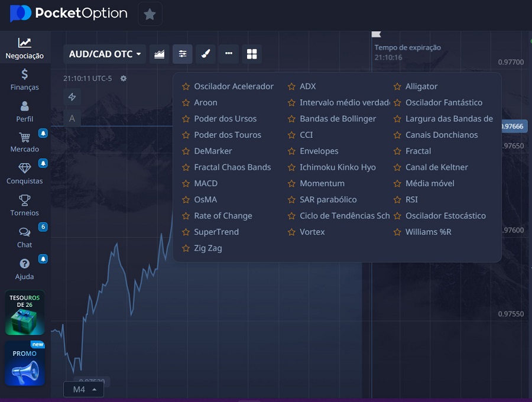The width and height of the screenshot is (532, 402).
Task: Click the indicators sliders icon in toolbar
Action: tap(182, 54)
